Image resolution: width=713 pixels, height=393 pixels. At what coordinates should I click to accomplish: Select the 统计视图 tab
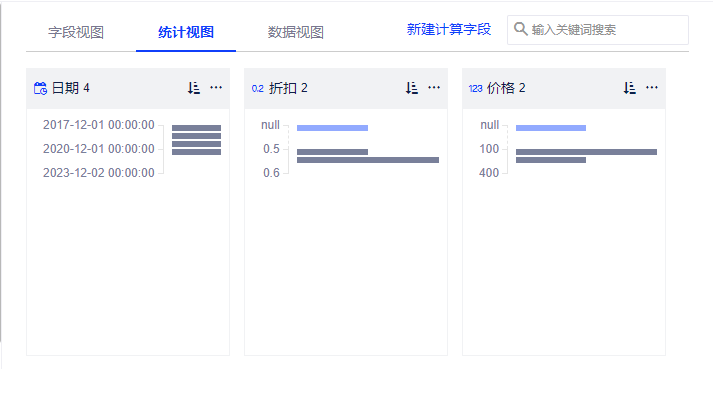186,32
